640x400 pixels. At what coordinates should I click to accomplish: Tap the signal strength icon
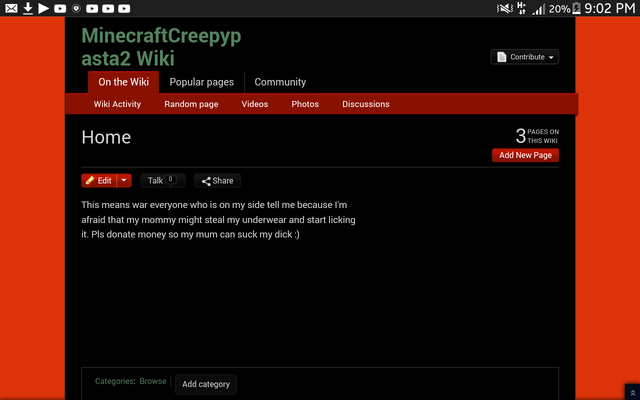(x=539, y=9)
